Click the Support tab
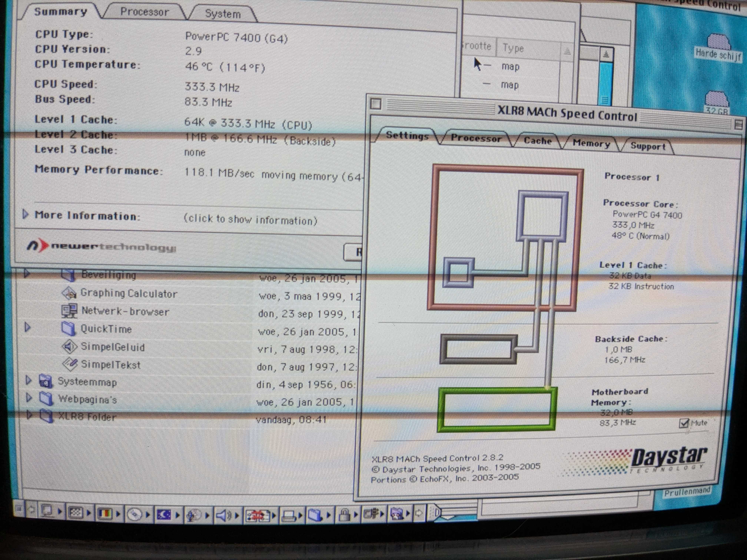 (648, 146)
